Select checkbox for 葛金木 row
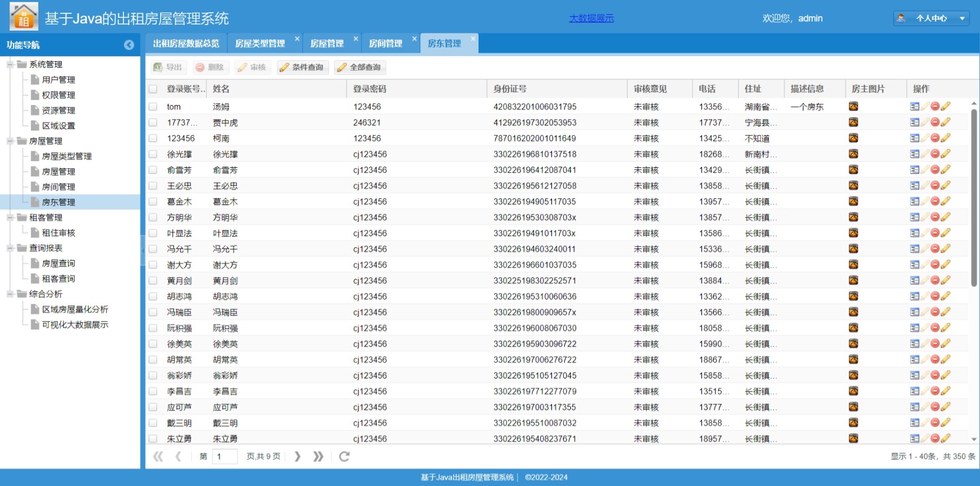This screenshot has height=486, width=980. [x=153, y=202]
